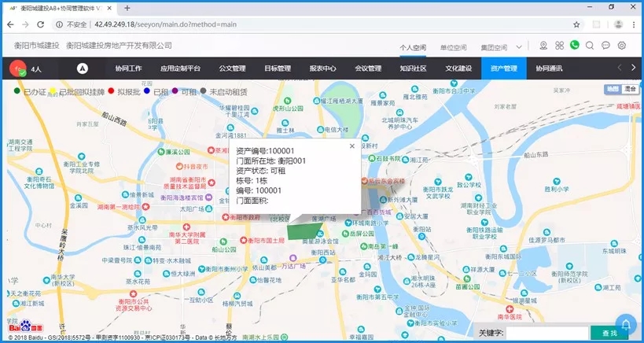Open the settings gear icon
This screenshot has width=644, height=343.
click(622, 46)
